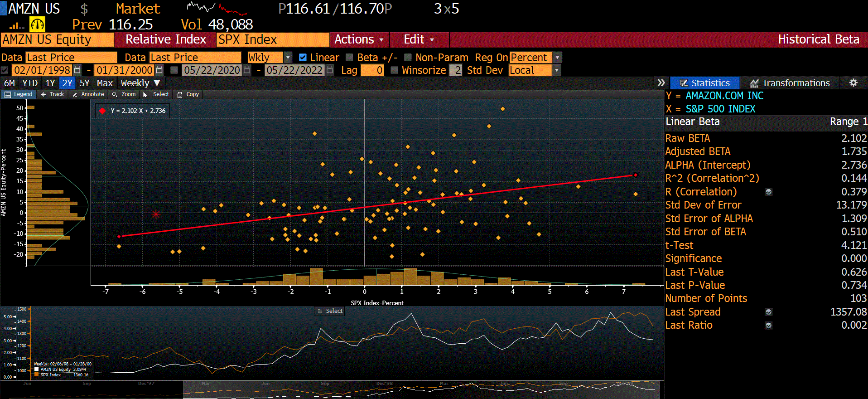868x399 pixels.
Task: Edit the 01/31/2000 end date field
Action: coord(124,70)
